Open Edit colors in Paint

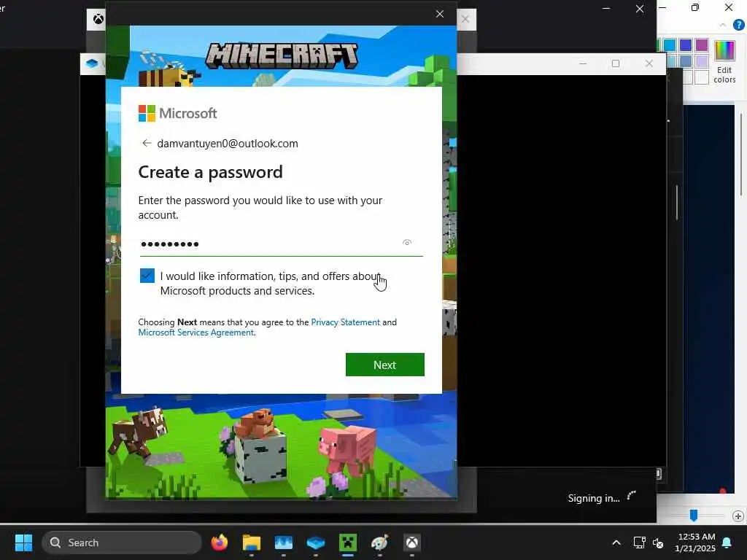click(x=724, y=62)
